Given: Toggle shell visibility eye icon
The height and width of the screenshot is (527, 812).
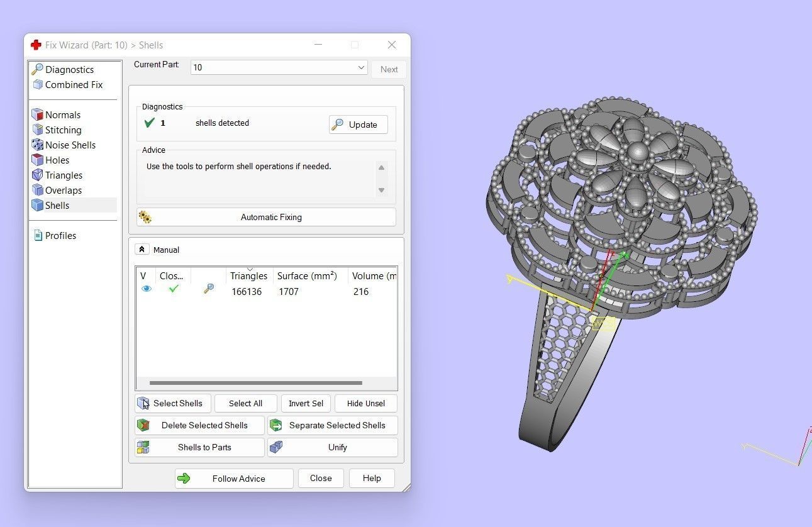Looking at the screenshot, I should tap(147, 289).
